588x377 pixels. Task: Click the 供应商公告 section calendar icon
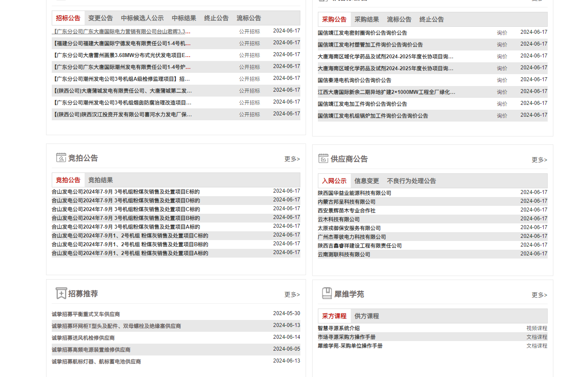coord(323,158)
